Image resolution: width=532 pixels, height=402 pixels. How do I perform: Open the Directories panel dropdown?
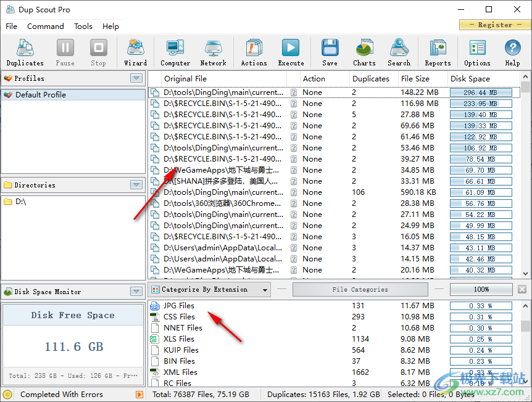coord(136,185)
